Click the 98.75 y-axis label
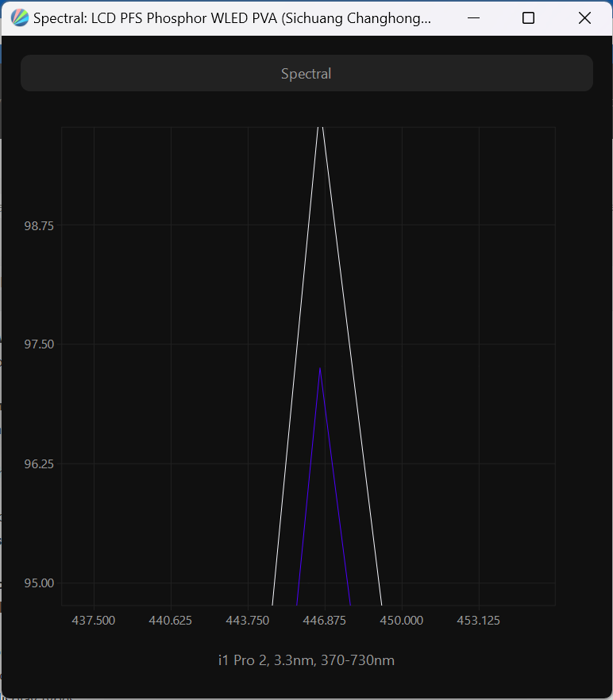Screen dimensions: 613x700 39,226
